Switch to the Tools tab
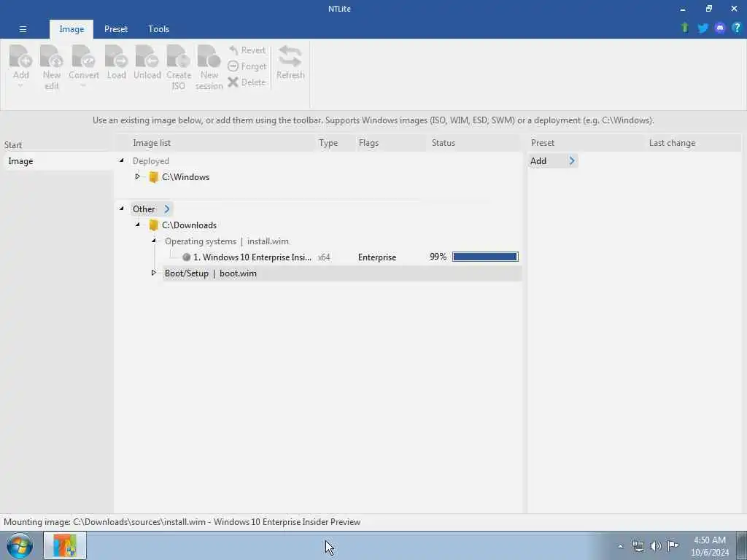Image resolution: width=747 pixels, height=560 pixels. pos(158,29)
